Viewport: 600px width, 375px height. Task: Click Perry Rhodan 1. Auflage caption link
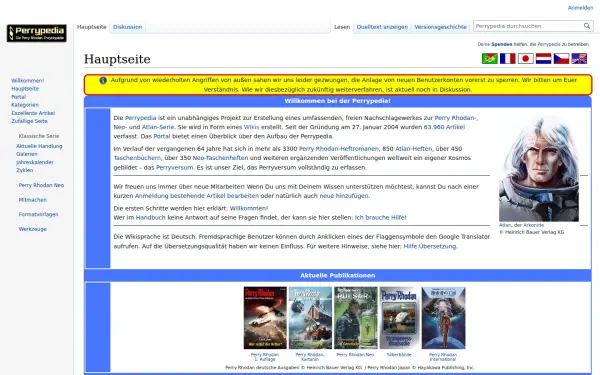point(265,357)
